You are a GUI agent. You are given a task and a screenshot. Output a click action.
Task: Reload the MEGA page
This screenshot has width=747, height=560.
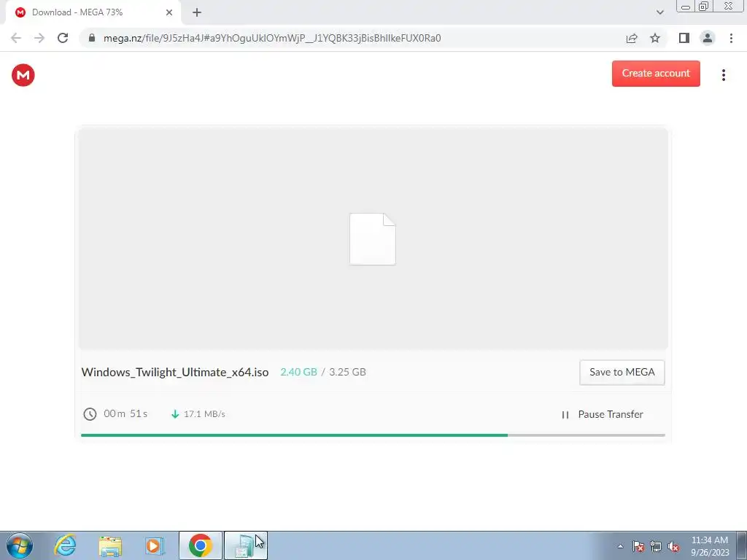coord(63,38)
